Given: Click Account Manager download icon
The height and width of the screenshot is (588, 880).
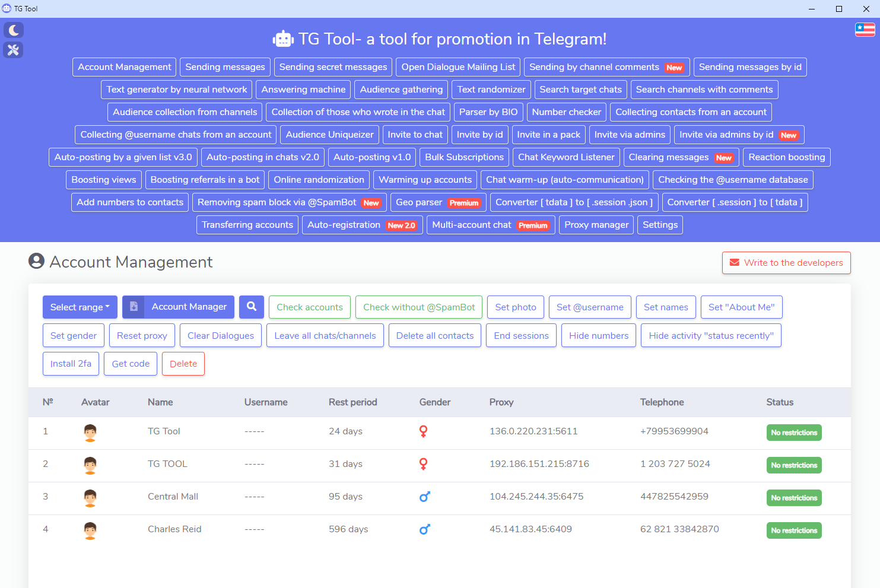Looking at the screenshot, I should coord(134,307).
